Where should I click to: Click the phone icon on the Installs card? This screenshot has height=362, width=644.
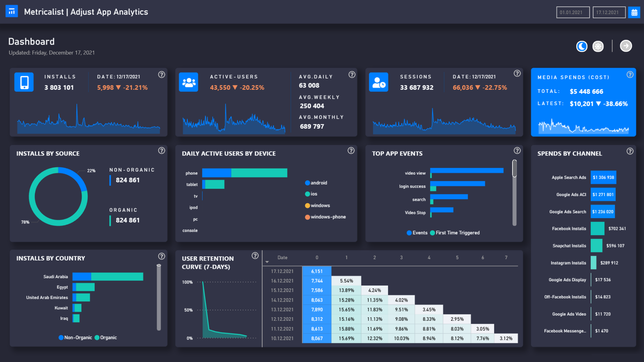(x=24, y=82)
